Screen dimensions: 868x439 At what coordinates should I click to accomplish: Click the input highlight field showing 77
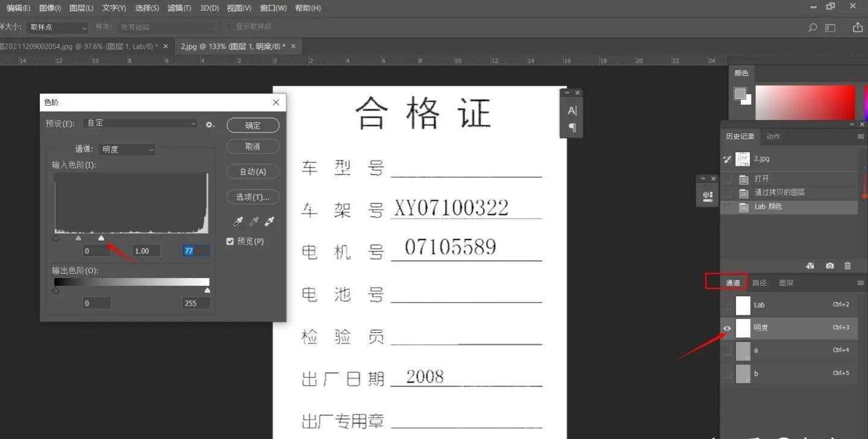(197, 251)
